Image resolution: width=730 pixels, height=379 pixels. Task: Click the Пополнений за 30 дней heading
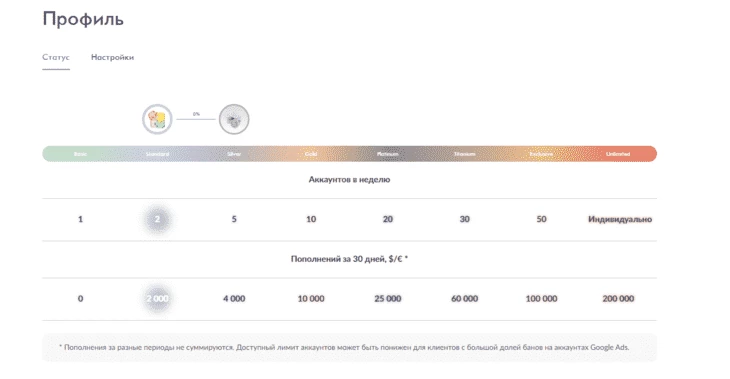[x=349, y=259]
